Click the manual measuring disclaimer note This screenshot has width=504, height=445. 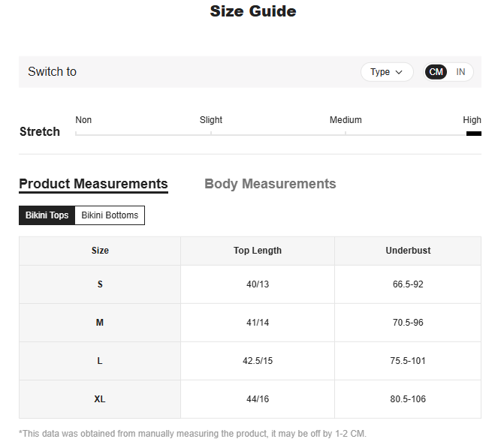point(192,434)
